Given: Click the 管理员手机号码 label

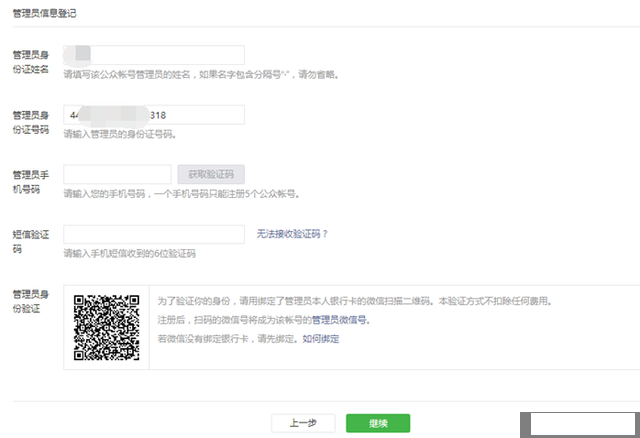Looking at the screenshot, I should 31,181.
